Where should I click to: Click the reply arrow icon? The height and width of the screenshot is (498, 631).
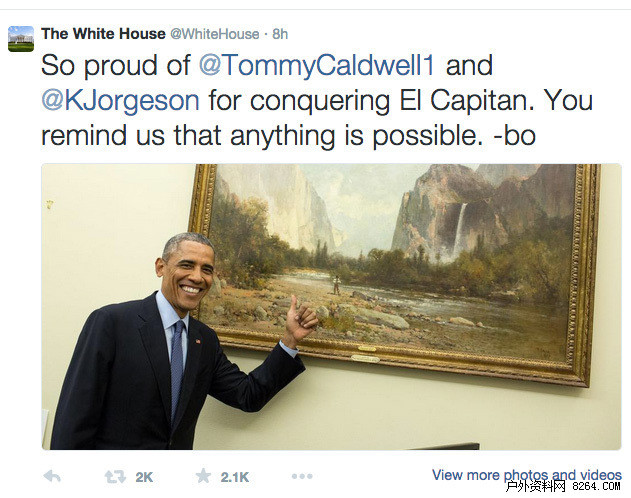point(52,476)
